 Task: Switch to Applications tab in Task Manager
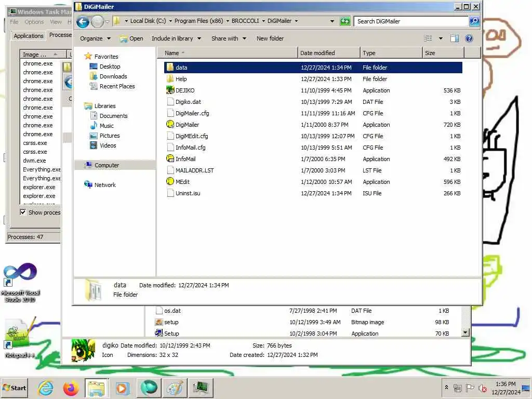[x=29, y=36]
